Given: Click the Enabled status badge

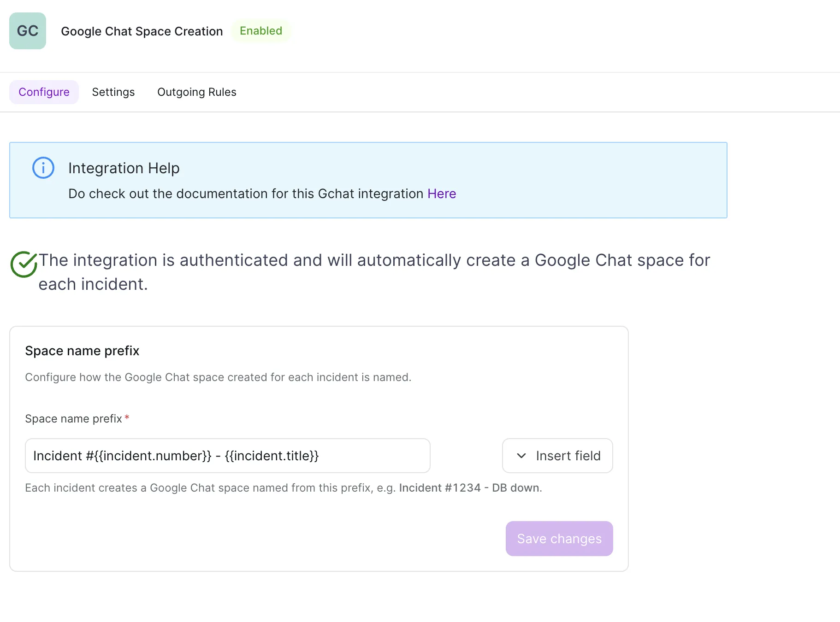Looking at the screenshot, I should click(x=261, y=31).
